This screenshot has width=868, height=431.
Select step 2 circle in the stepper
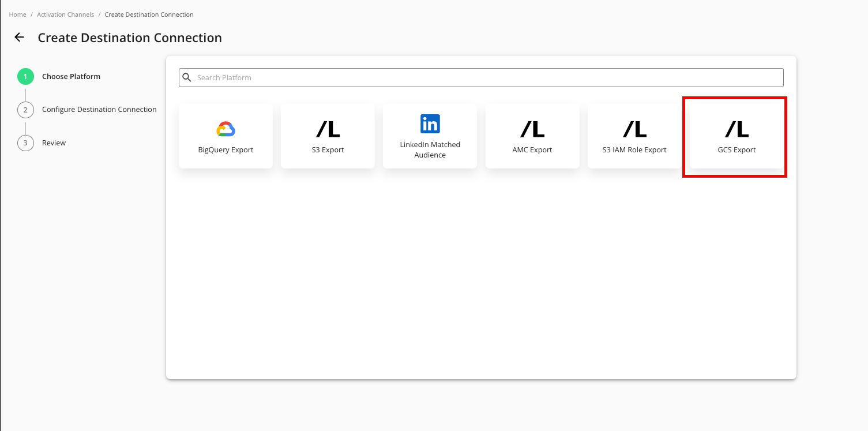click(x=25, y=110)
